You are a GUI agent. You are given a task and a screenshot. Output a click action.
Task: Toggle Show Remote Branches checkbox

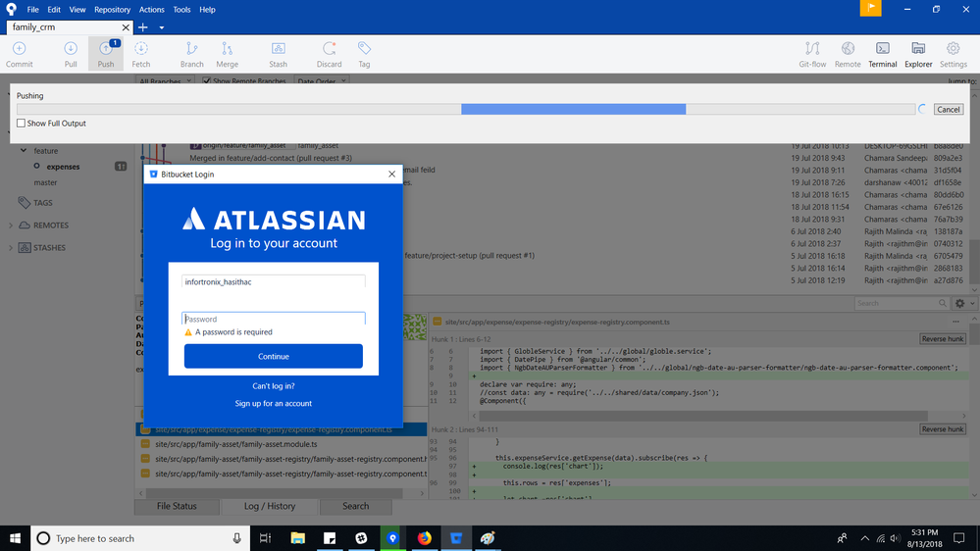[207, 81]
